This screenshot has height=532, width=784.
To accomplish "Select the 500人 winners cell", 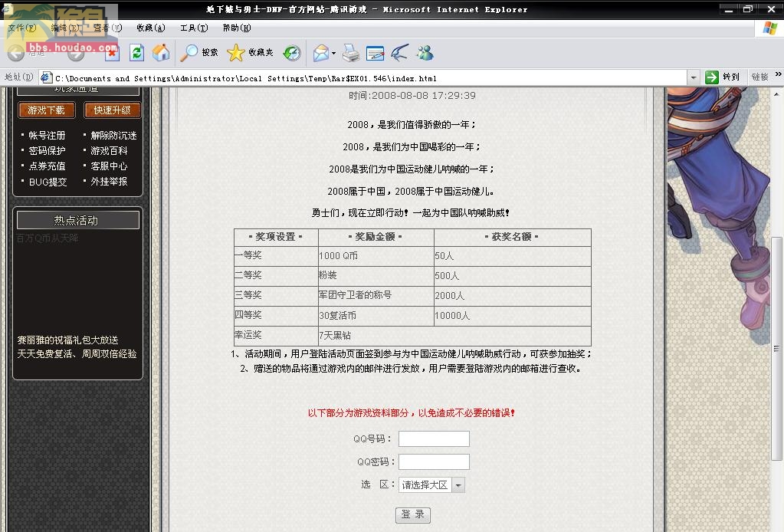I will point(513,275).
